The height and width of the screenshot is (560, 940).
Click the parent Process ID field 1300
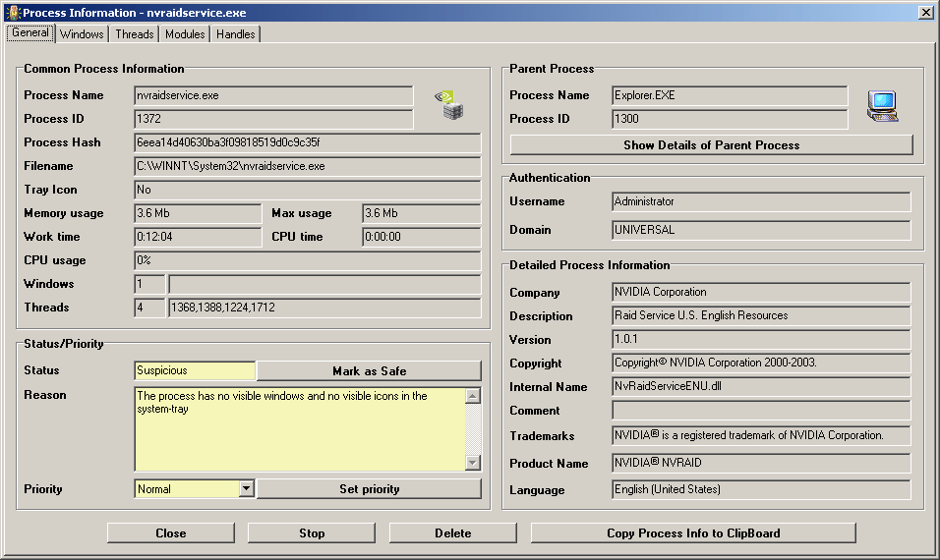(730, 119)
